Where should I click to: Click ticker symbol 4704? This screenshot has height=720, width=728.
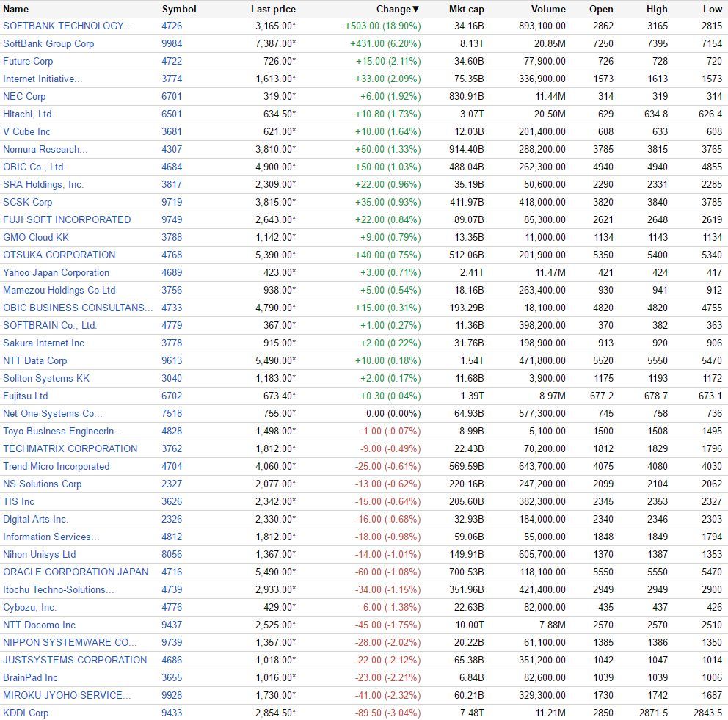click(x=172, y=467)
